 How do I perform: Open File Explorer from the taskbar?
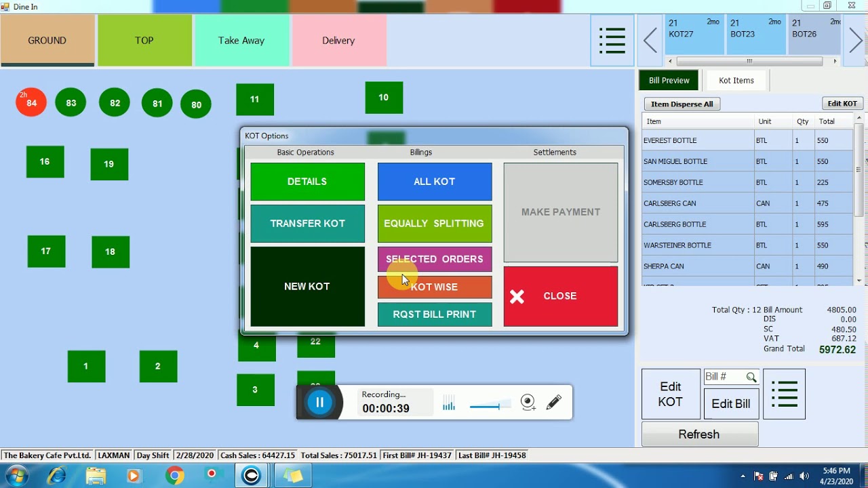click(96, 476)
